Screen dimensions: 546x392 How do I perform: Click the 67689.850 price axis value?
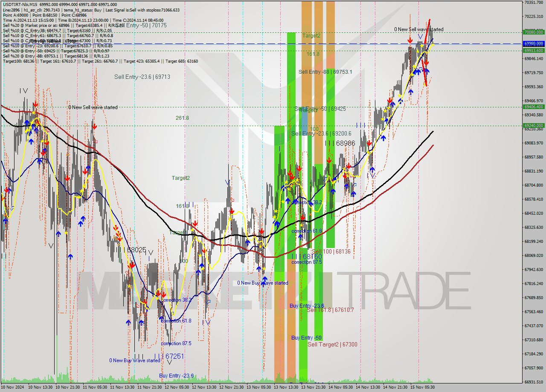tap(534, 297)
